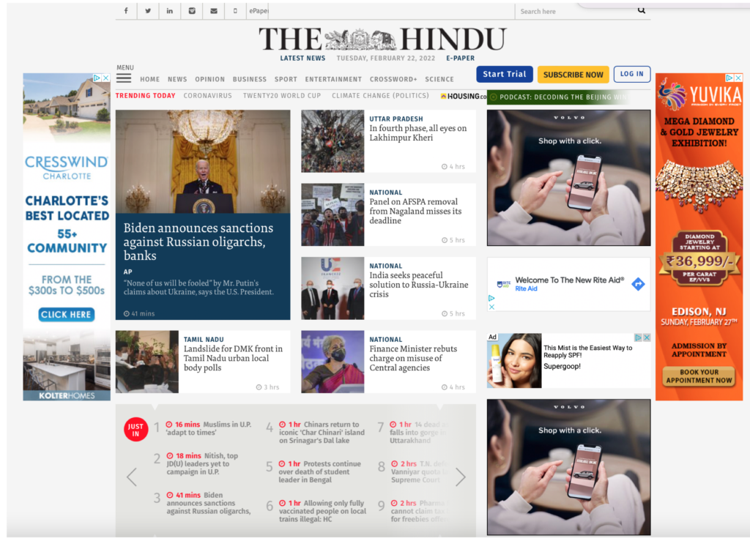
Task: Click the AFSPA protest story thumbnail
Action: pos(333,214)
